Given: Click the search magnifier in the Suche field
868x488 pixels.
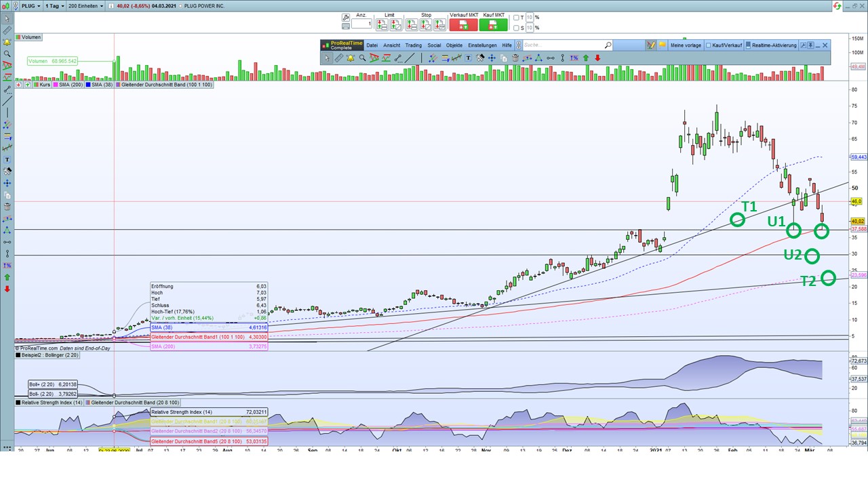Looking at the screenshot, I should pos(608,45).
